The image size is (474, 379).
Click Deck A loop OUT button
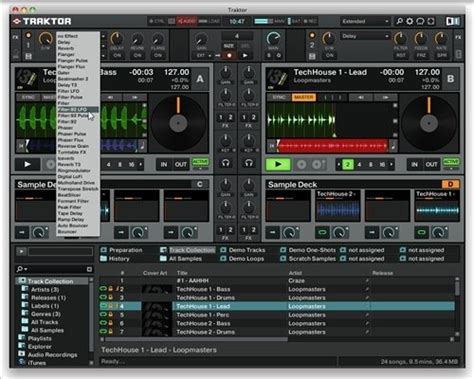[181, 164]
